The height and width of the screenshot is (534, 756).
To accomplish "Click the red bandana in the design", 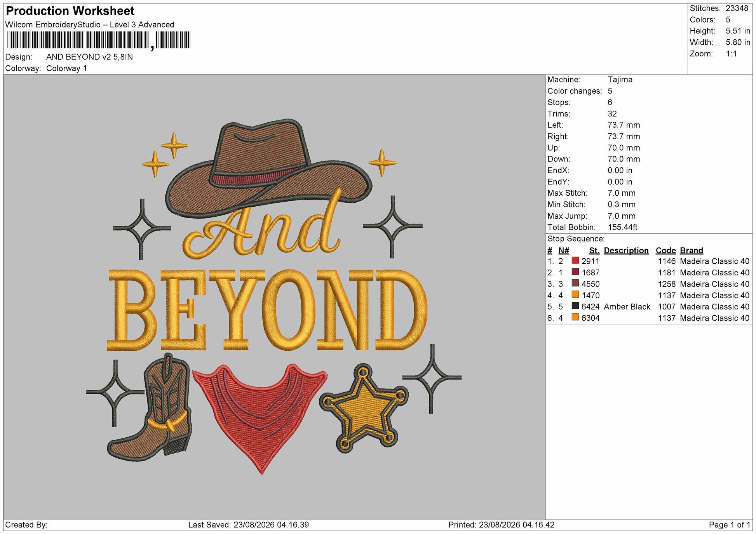I will click(260, 419).
